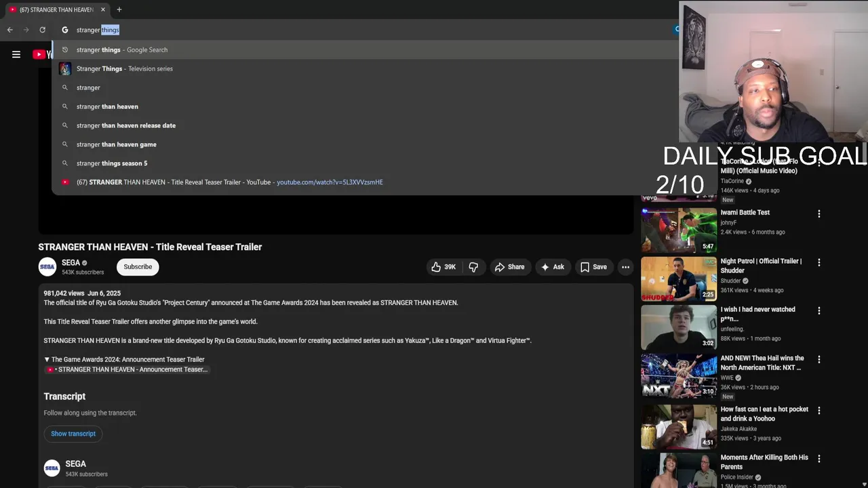Dislike the video with thumbs down
This screenshot has height=488, width=868.
tap(473, 267)
